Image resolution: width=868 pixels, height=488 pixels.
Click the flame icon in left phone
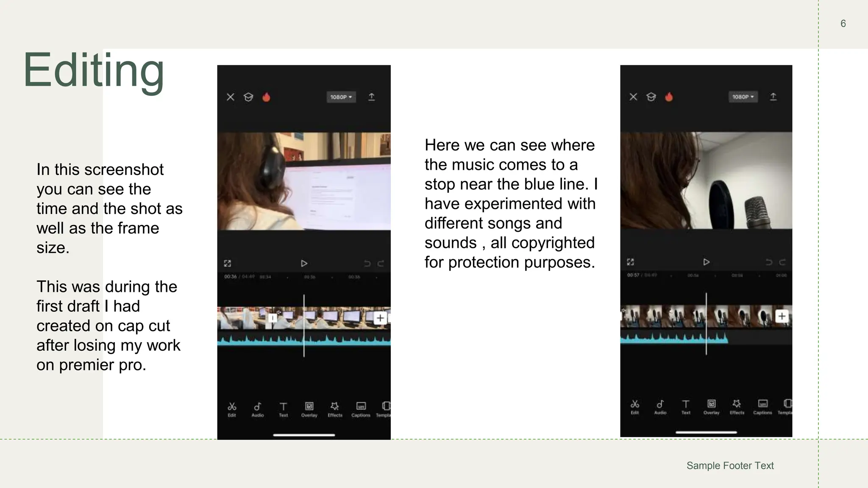coord(266,97)
